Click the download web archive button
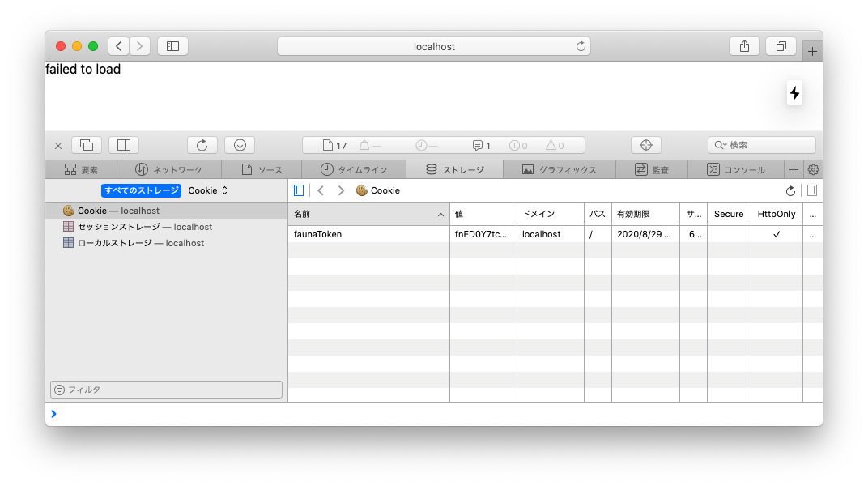The height and width of the screenshot is (486, 868). (x=240, y=145)
